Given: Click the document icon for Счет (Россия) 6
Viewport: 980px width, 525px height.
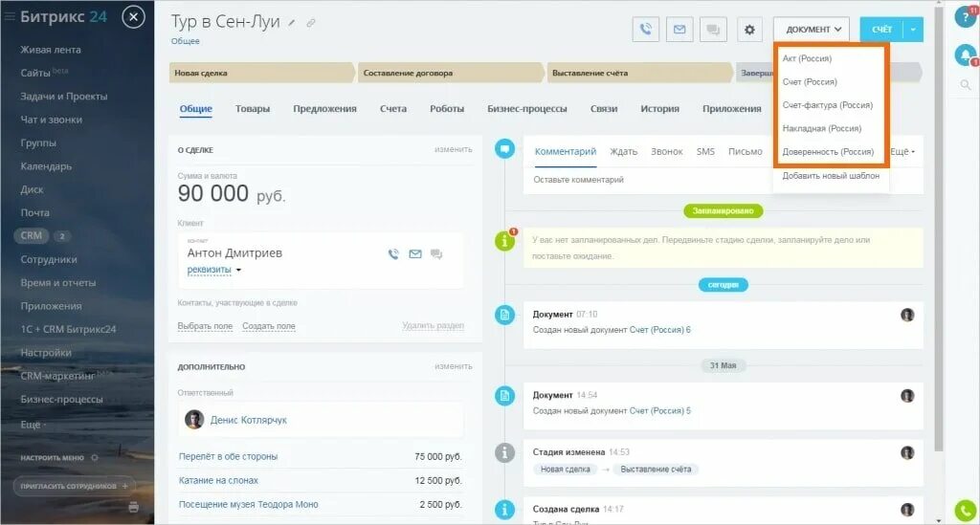Looking at the screenshot, I should [x=504, y=315].
